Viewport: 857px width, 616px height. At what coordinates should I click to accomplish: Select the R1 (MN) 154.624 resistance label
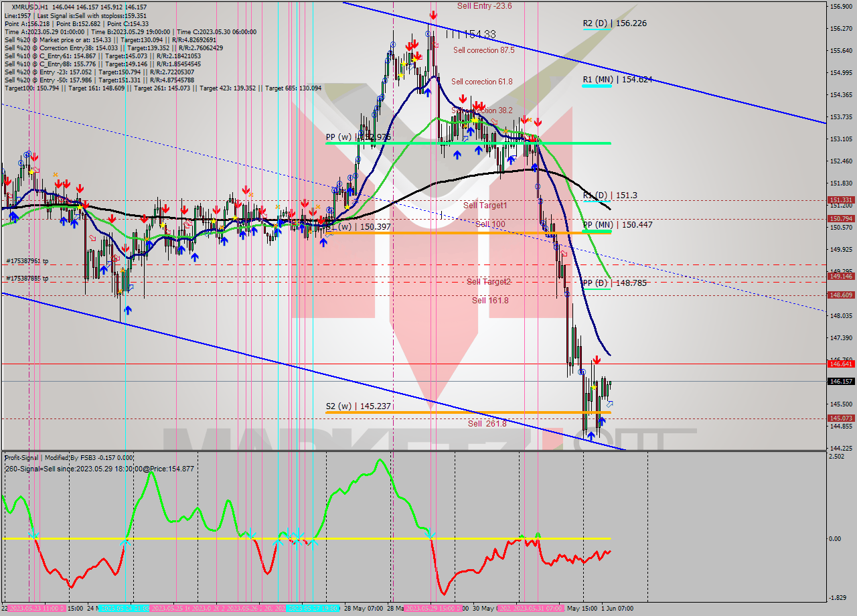click(617, 79)
